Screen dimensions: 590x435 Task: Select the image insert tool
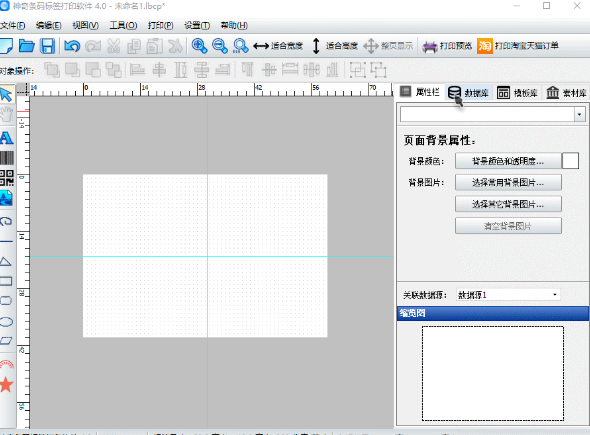pos(6,198)
